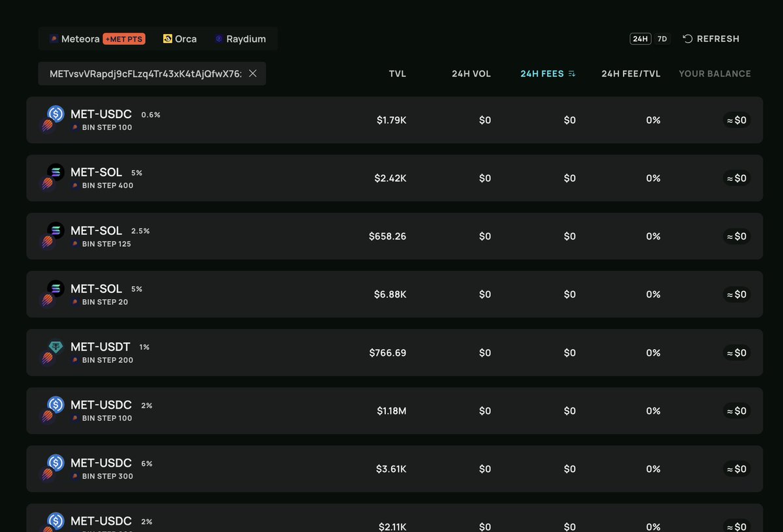Click the Orca logo icon in tab
Image resolution: width=783 pixels, height=532 pixels.
click(167, 39)
